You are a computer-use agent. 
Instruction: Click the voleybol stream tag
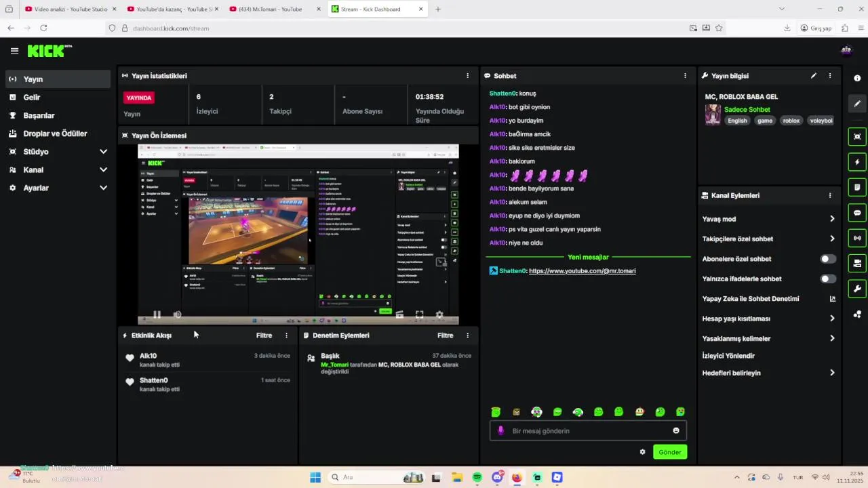point(821,121)
